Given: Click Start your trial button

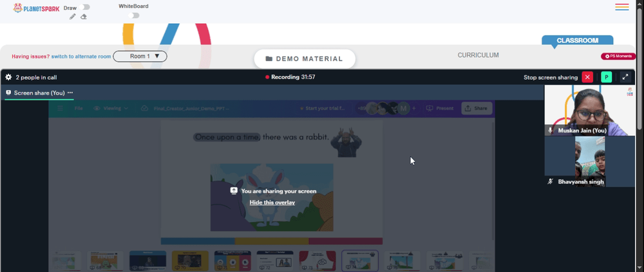Looking at the screenshot, I should point(322,108).
